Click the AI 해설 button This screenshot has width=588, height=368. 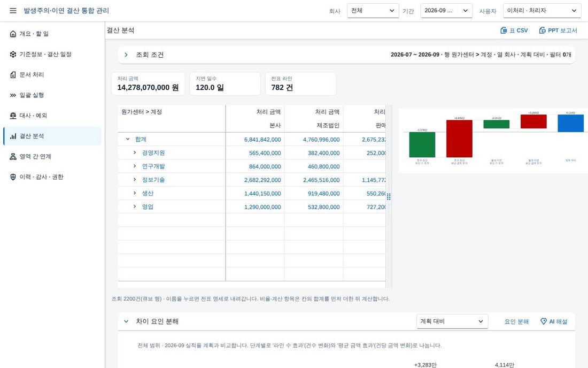point(554,321)
